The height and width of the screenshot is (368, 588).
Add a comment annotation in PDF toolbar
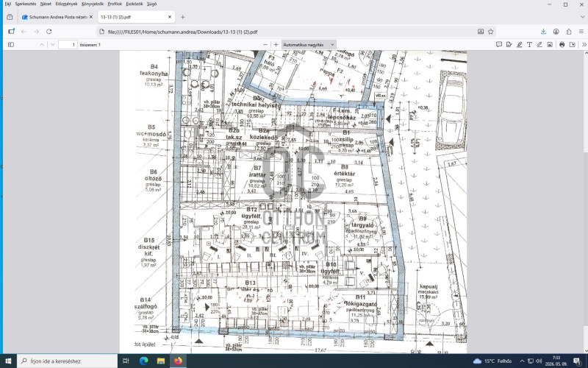[499, 45]
